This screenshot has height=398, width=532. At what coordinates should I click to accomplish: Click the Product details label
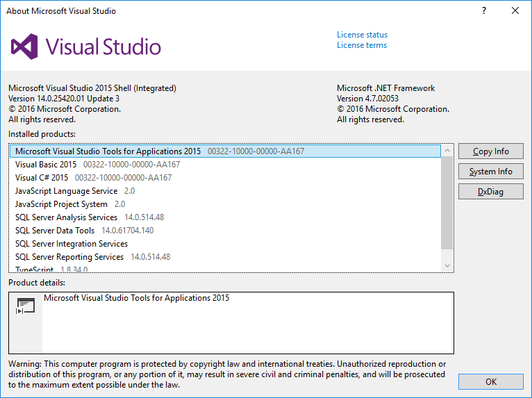coord(37,283)
